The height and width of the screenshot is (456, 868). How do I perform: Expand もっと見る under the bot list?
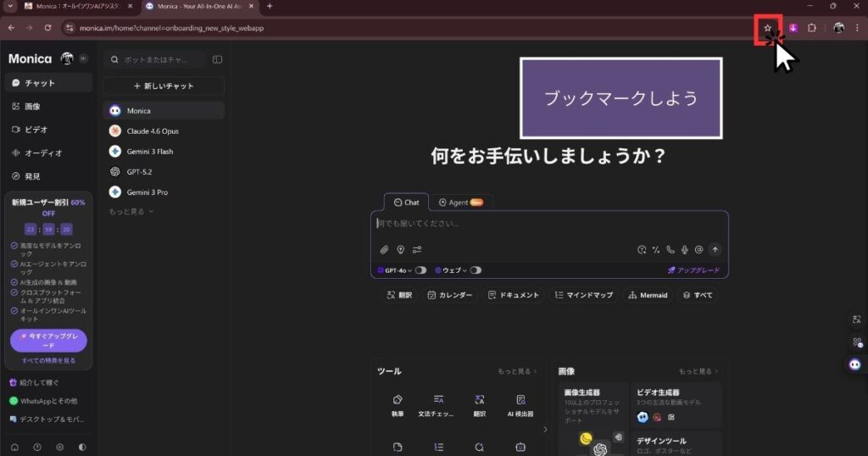coord(131,211)
